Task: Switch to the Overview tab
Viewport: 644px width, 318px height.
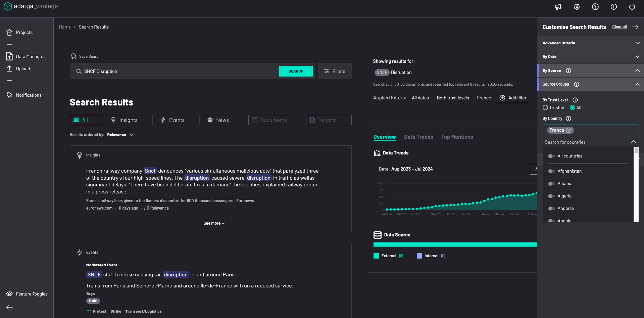Action: (x=385, y=137)
